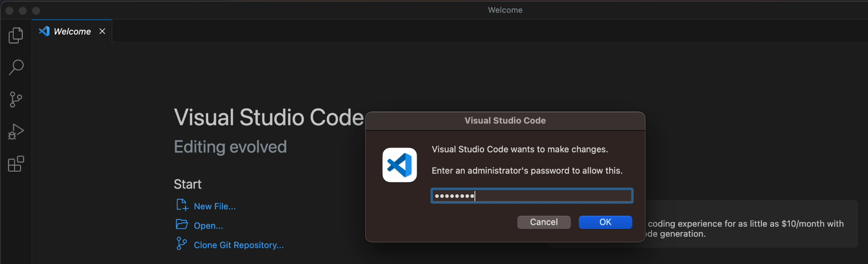Click the VS Code logo inside the dialog
868x264 pixels.
coord(399,165)
